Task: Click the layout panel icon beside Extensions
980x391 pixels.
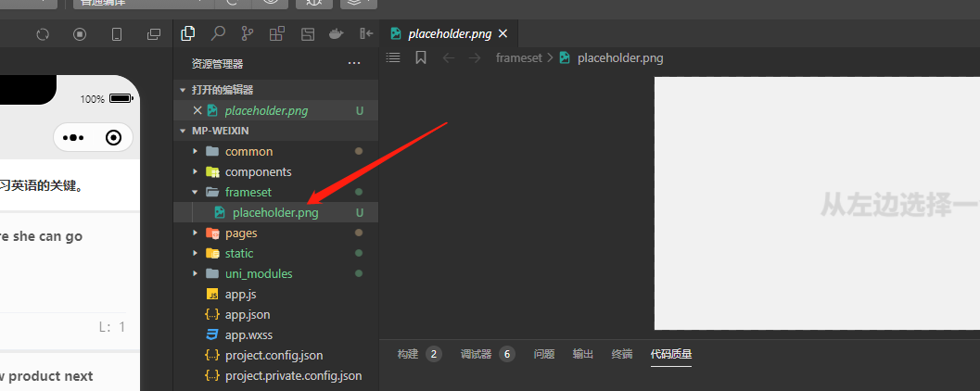Action: [x=307, y=34]
